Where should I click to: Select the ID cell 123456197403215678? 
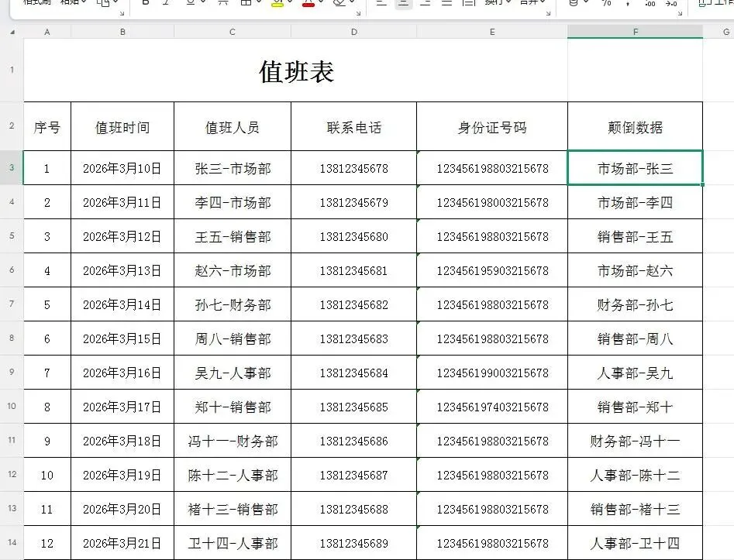[492, 407]
